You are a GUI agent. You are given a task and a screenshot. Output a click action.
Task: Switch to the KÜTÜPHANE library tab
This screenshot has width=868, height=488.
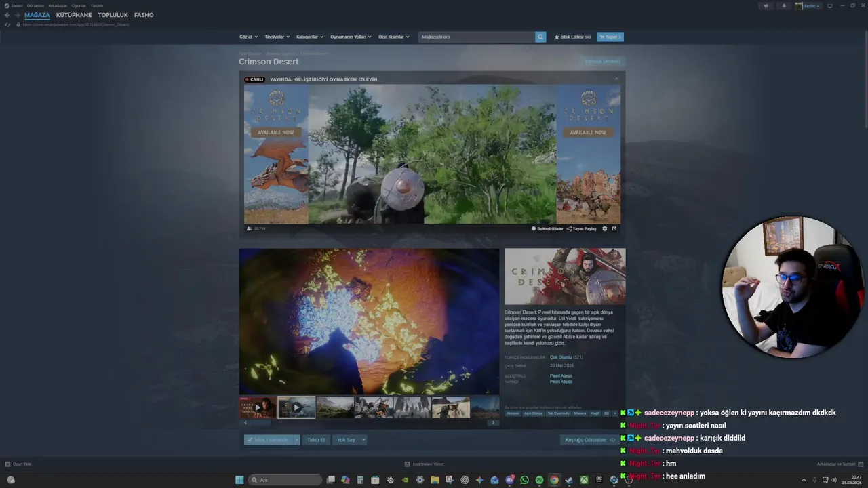click(x=74, y=15)
